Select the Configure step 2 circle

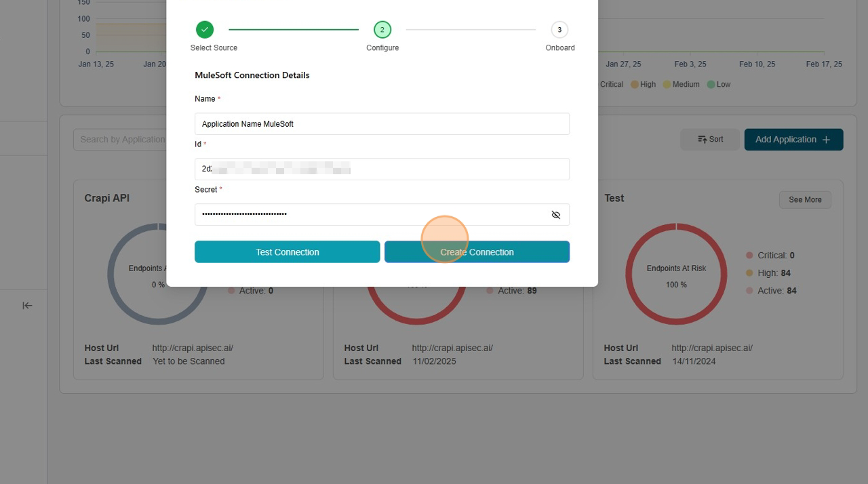tap(382, 30)
